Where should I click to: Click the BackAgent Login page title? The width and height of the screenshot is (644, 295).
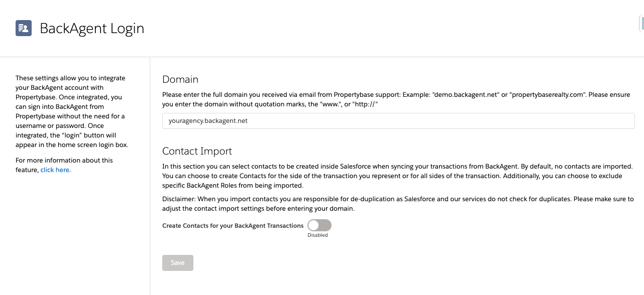pos(92,29)
